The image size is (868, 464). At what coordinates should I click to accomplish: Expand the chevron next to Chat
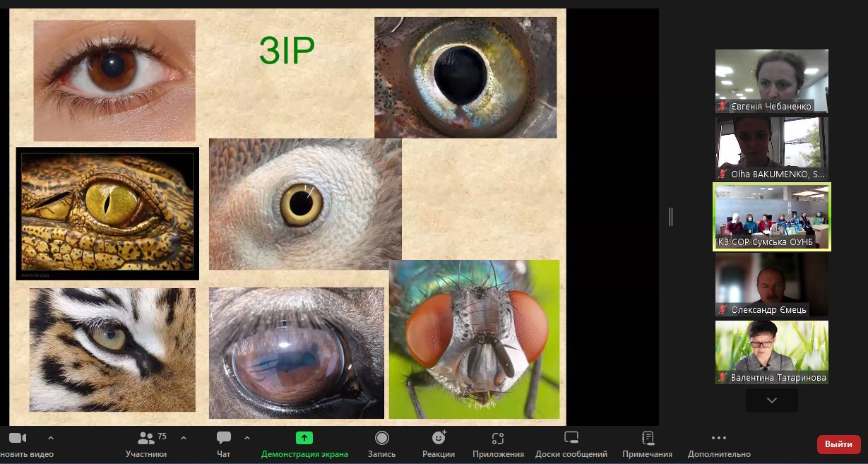[246, 438]
